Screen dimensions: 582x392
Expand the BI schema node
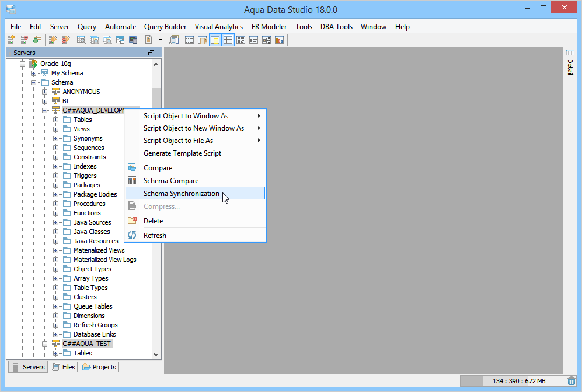44,101
